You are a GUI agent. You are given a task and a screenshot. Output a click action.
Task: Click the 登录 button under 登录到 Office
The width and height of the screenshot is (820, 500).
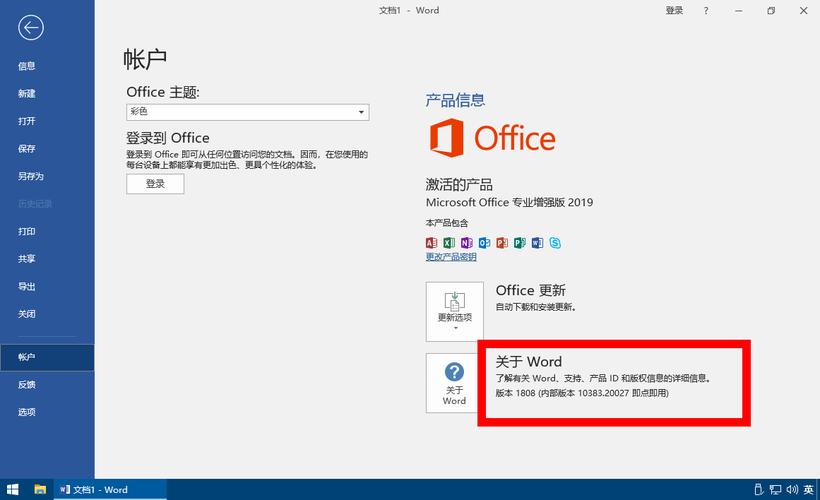click(x=155, y=184)
